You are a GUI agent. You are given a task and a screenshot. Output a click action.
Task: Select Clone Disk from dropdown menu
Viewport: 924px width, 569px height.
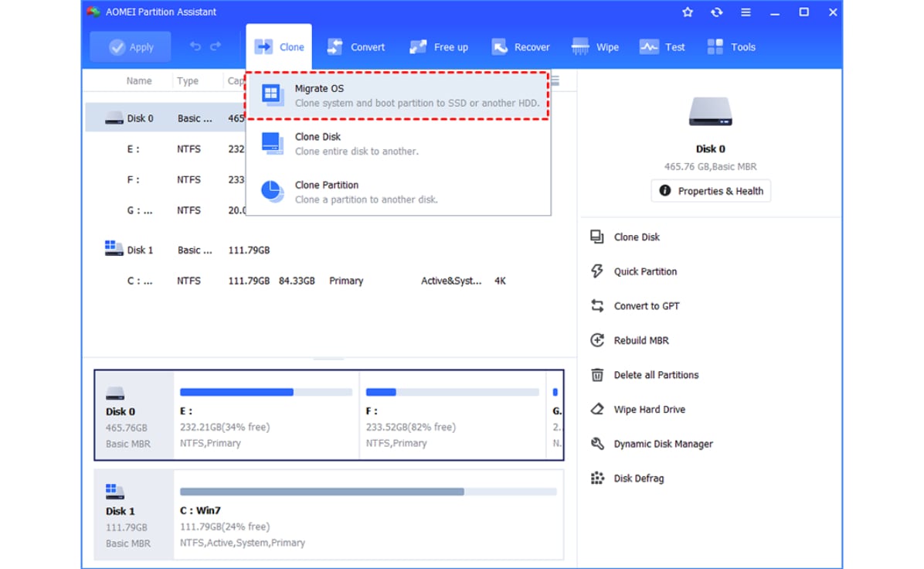(398, 144)
